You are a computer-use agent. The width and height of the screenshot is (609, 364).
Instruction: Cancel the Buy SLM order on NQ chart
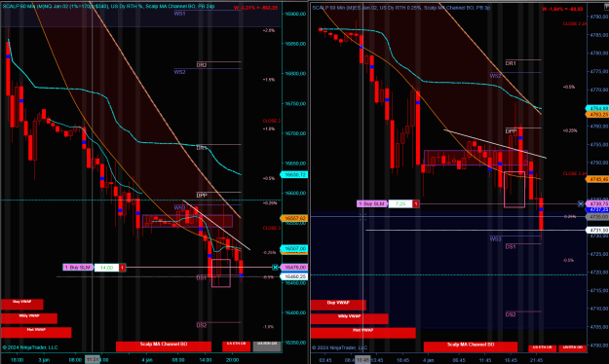pyautogui.click(x=276, y=268)
